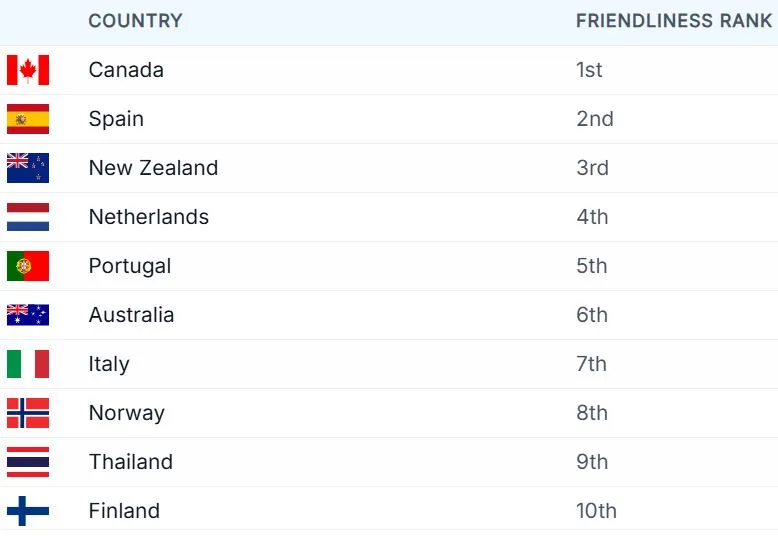This screenshot has width=778, height=540.
Task: Click the COUNTRY column header
Action: coord(135,21)
